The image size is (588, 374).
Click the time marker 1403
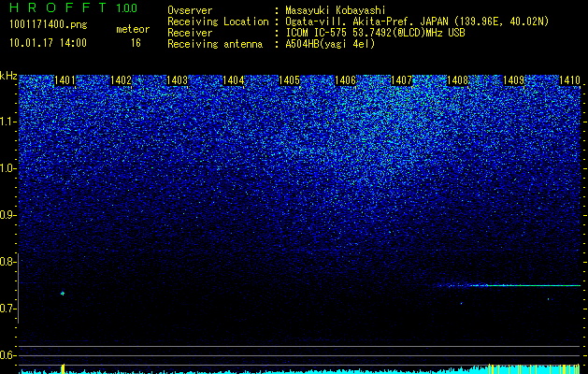tap(177, 80)
